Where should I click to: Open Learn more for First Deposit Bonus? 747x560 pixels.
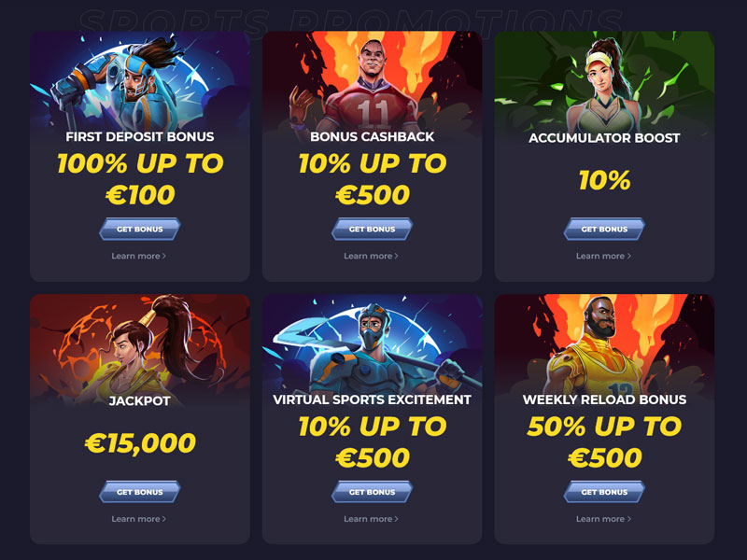(x=138, y=256)
